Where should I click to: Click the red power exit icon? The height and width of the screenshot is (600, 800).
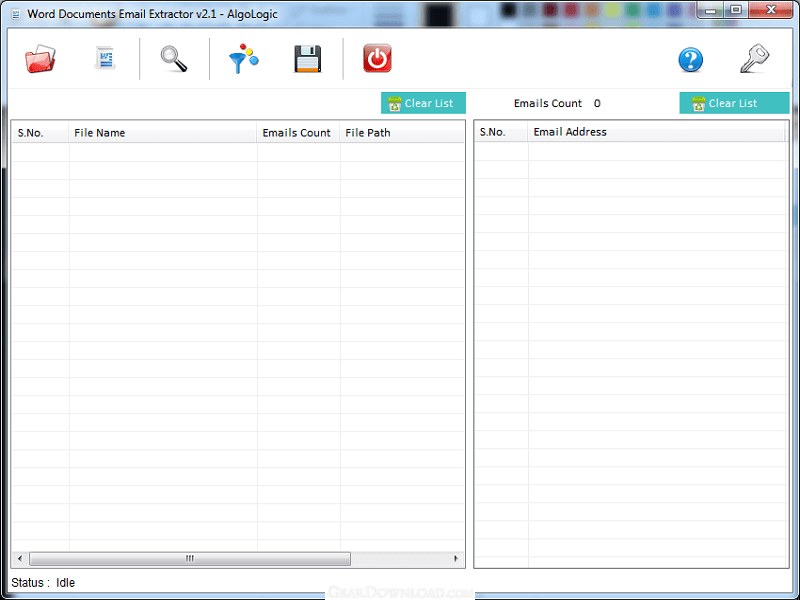click(x=377, y=58)
